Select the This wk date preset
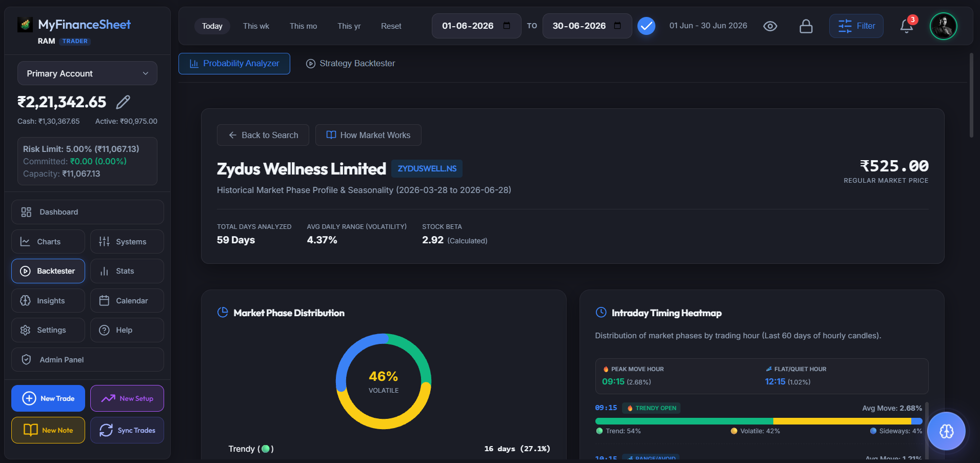The image size is (980, 463). pyautogui.click(x=256, y=26)
